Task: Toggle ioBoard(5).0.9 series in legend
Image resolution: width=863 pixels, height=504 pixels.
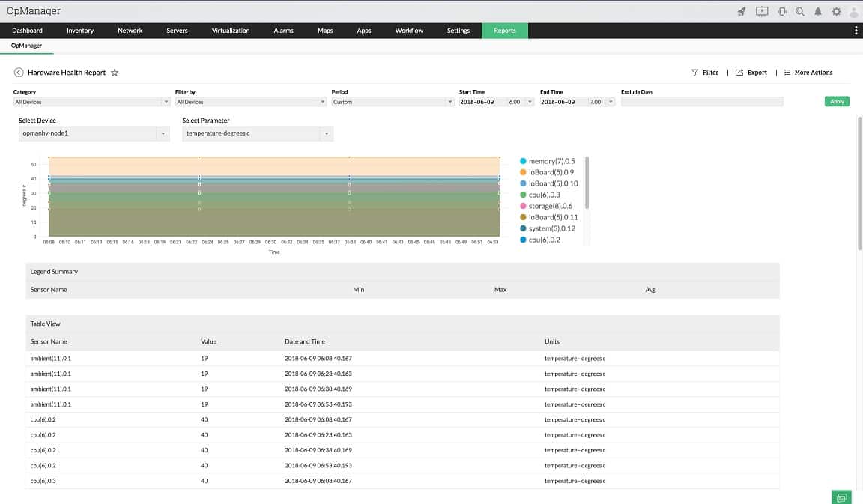Action: point(547,172)
